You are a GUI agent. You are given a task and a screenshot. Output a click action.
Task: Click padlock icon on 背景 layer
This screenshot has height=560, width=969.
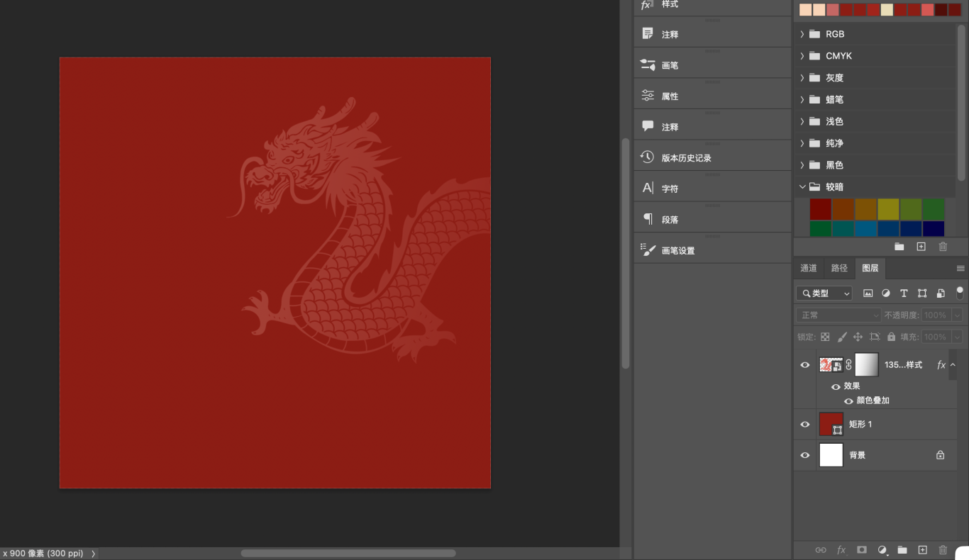pos(940,455)
